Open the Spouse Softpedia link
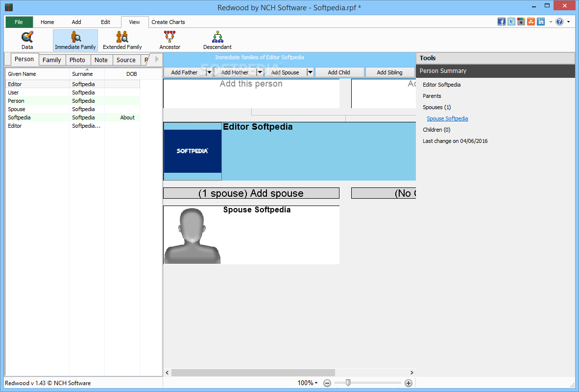Viewport: 579px width, 392px height. pyautogui.click(x=447, y=118)
